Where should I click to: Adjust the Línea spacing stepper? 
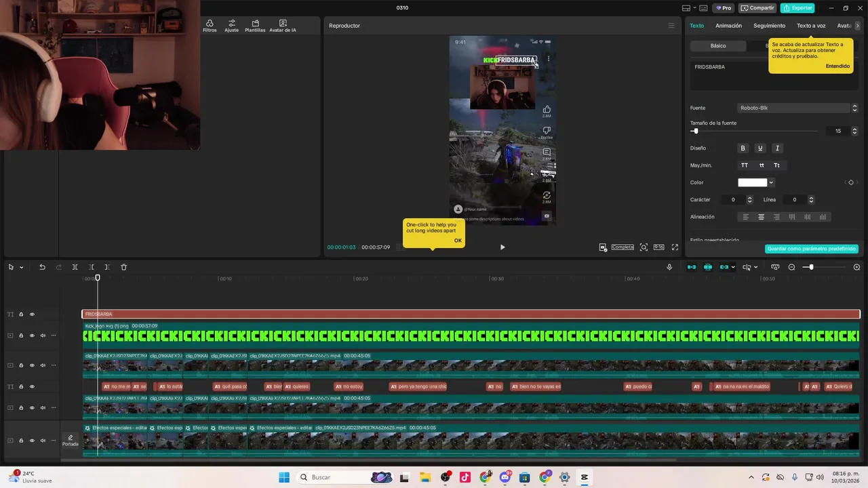[x=811, y=200]
